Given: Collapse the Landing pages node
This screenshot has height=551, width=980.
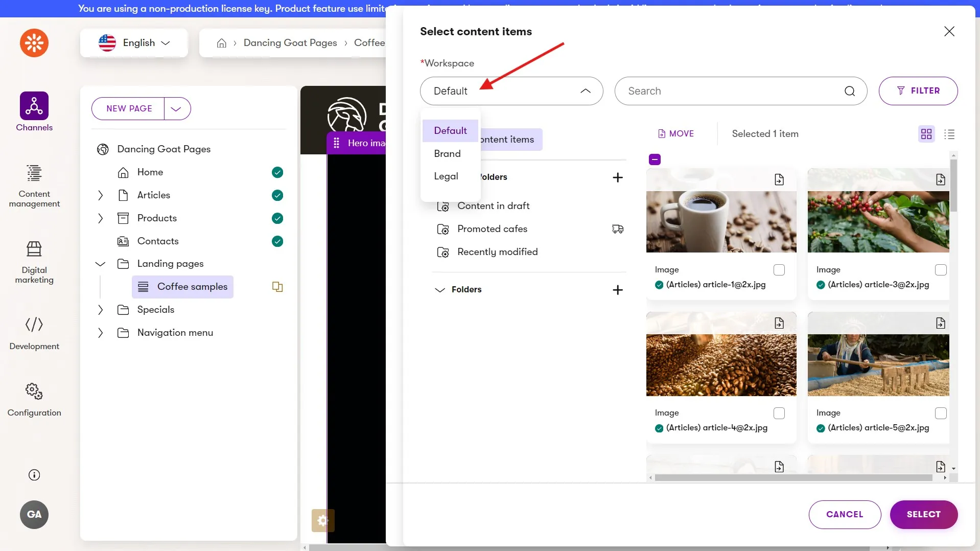Looking at the screenshot, I should [100, 264].
